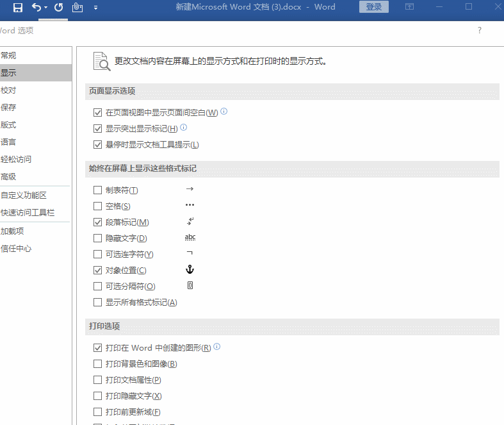Click the 登录 sign-in button
This screenshot has width=504, height=425.
pos(374,7)
